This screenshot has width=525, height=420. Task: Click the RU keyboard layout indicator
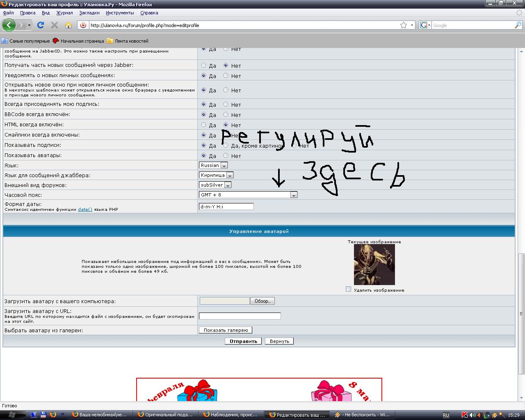point(447,415)
